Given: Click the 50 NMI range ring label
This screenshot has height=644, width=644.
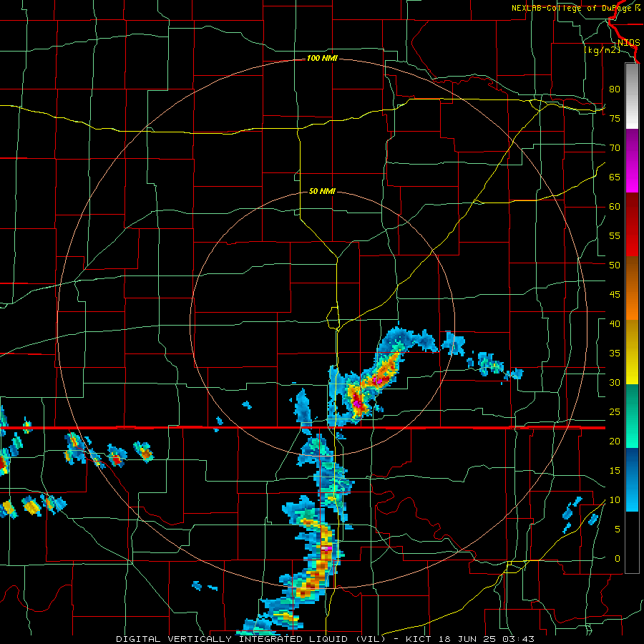Looking at the screenshot, I should point(322,191).
